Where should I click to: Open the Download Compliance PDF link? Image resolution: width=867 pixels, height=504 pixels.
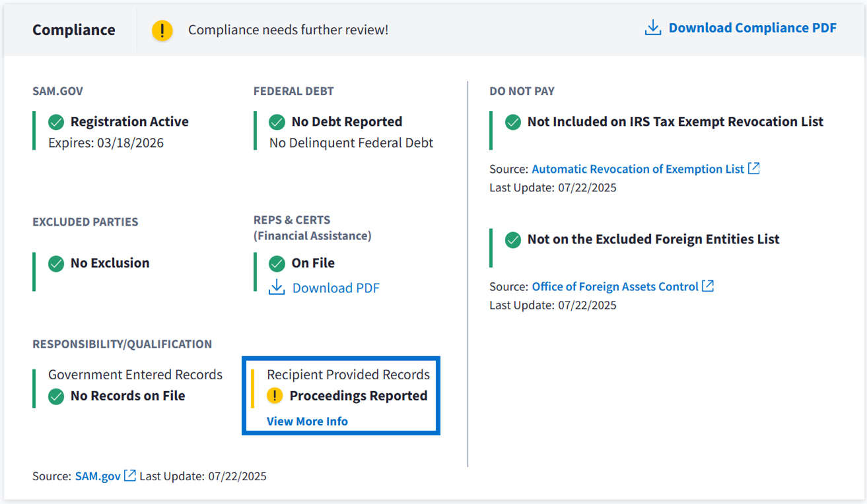tap(752, 28)
